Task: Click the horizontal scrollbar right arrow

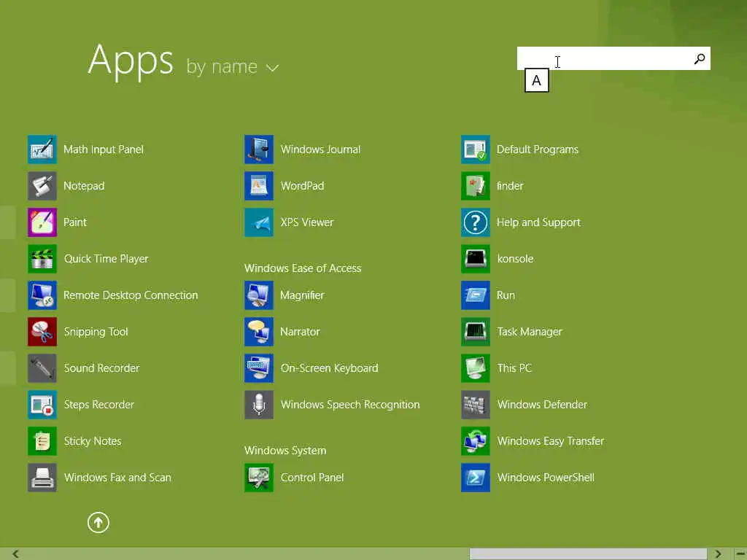Action: pyautogui.click(x=718, y=554)
